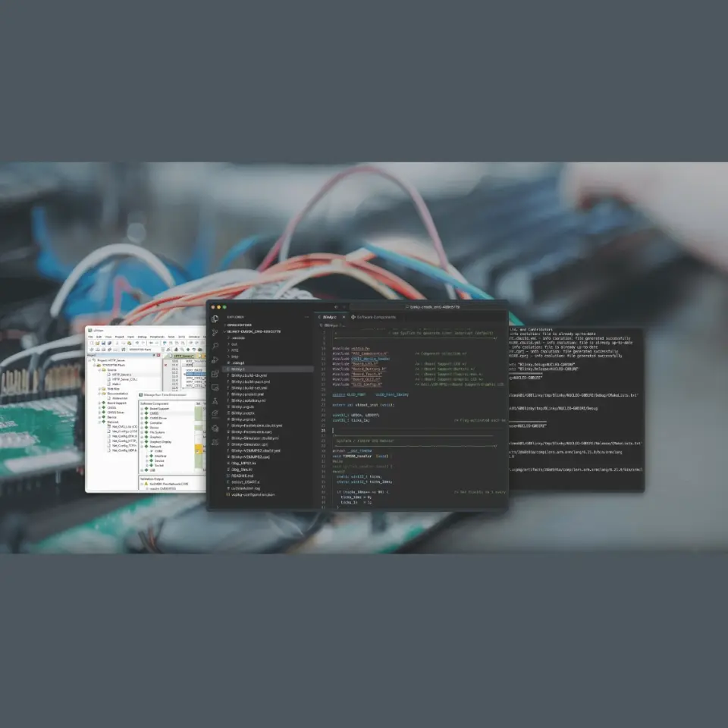Open the Remote Explorer icon in activity bar
Viewport: 728px width, 728px height.
click(215, 387)
